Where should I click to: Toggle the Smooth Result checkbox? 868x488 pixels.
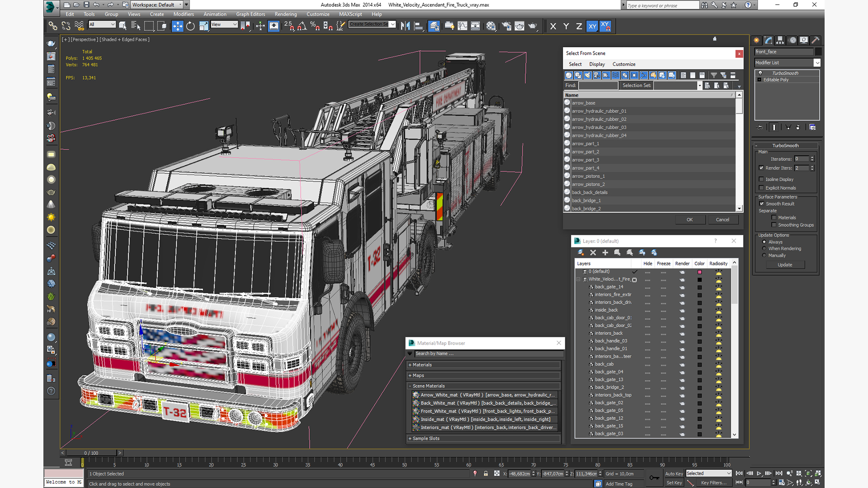(x=762, y=204)
